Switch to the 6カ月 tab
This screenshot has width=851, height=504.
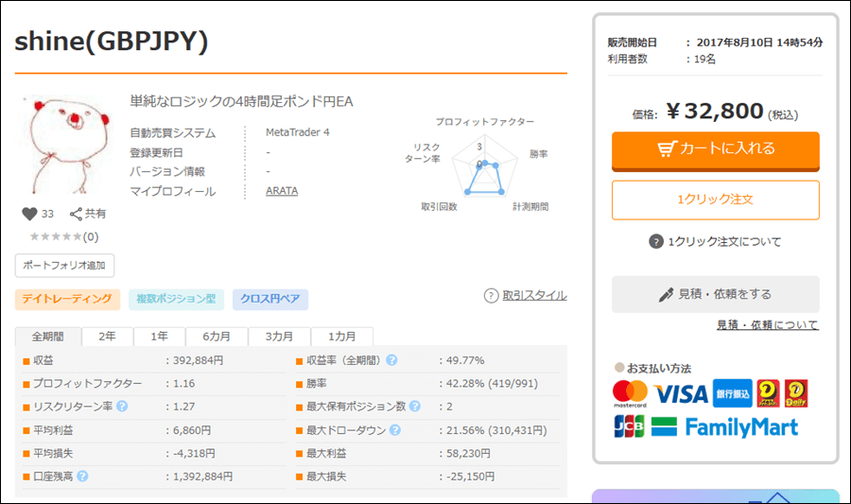(x=217, y=337)
